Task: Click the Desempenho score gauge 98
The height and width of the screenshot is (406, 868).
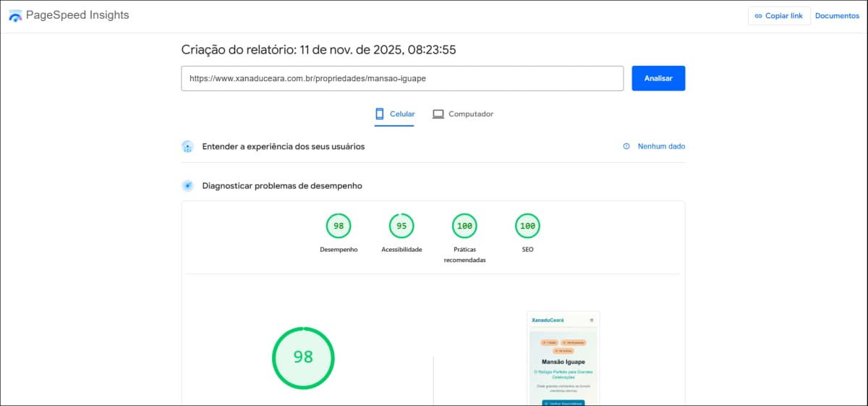Action: 339,226
